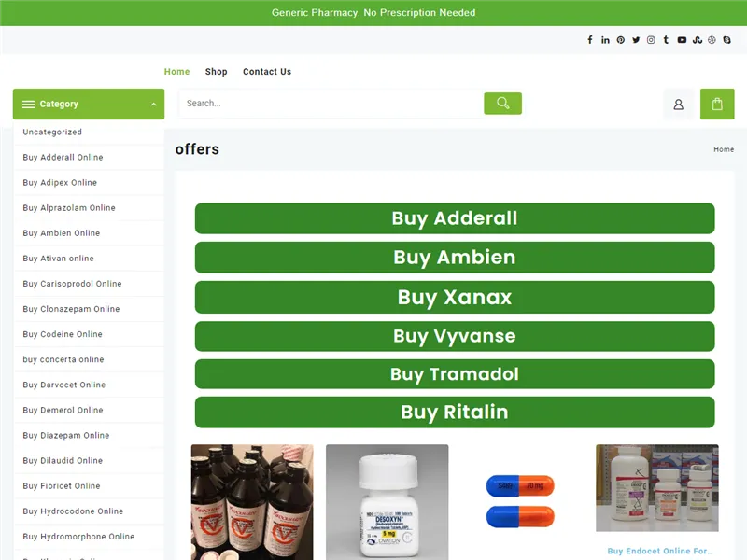Open the Facebook social icon
This screenshot has height=560, width=747.
pyautogui.click(x=589, y=39)
